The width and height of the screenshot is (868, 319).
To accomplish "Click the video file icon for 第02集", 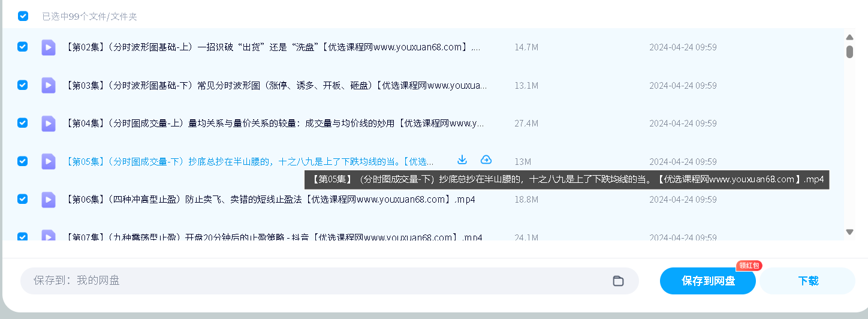I will point(49,47).
